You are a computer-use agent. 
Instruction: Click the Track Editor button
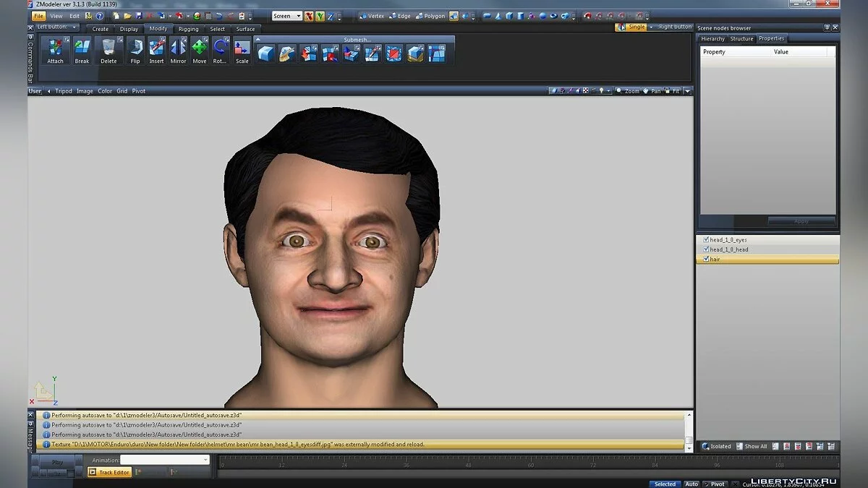point(109,472)
